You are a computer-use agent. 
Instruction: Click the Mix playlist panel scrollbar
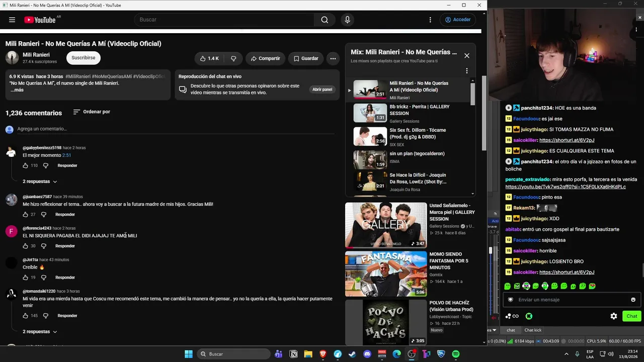point(472,94)
